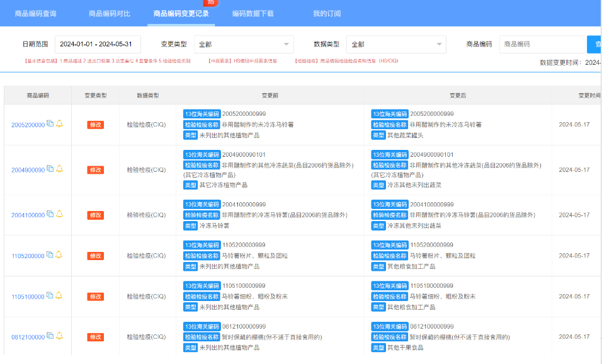Copy code 1105200000 with copy icon
602x364 pixels.
(50, 254)
